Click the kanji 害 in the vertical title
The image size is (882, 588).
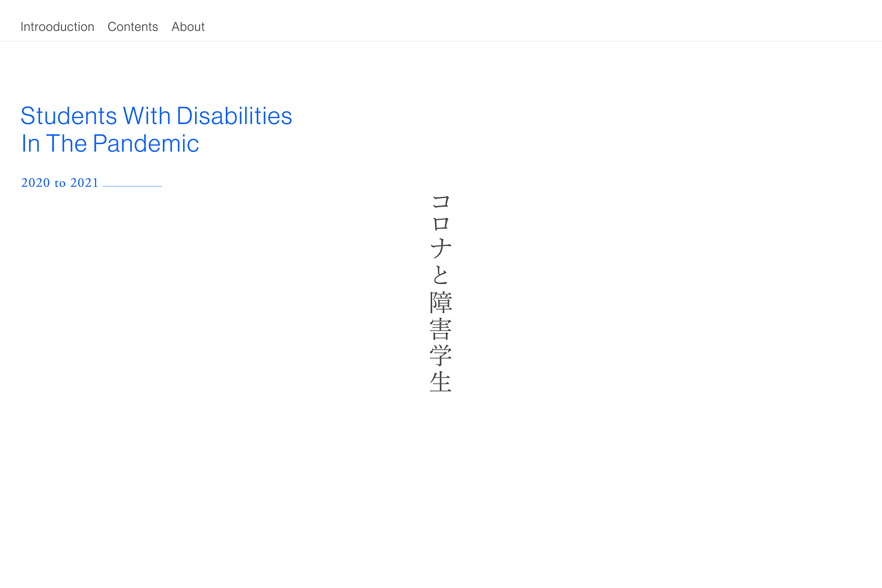[441, 329]
